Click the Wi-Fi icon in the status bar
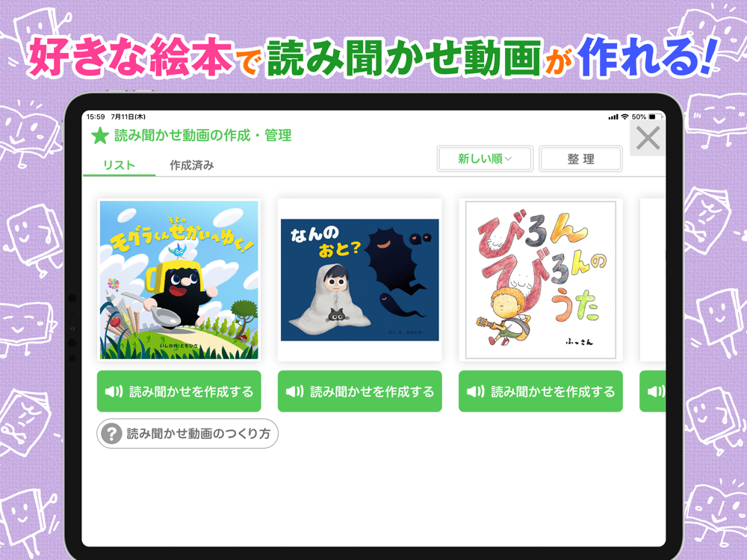Image resolution: width=747 pixels, height=560 pixels. pos(624,116)
